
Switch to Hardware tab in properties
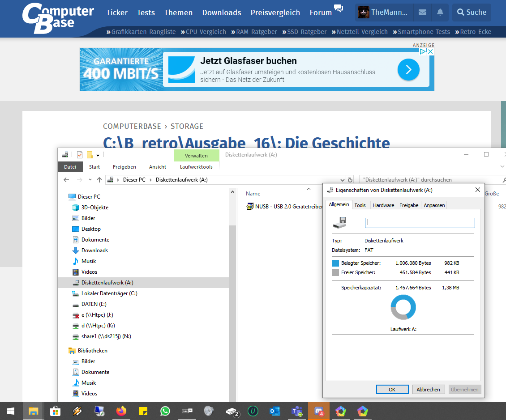(x=383, y=205)
